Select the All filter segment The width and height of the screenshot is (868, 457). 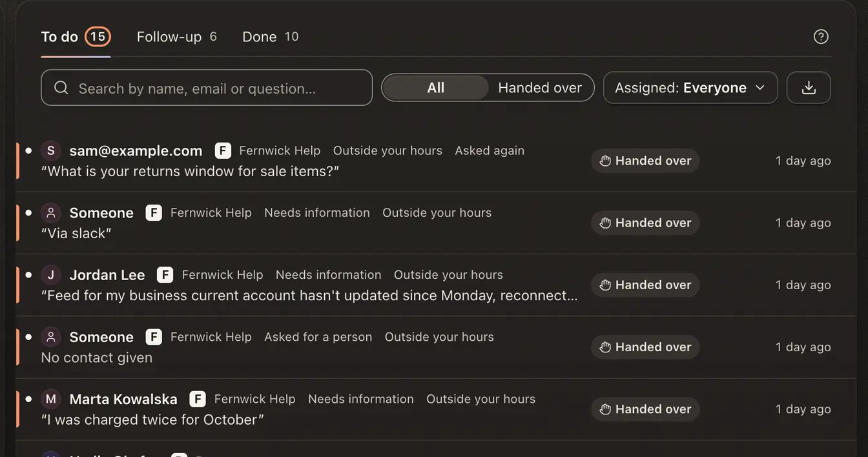pos(436,88)
